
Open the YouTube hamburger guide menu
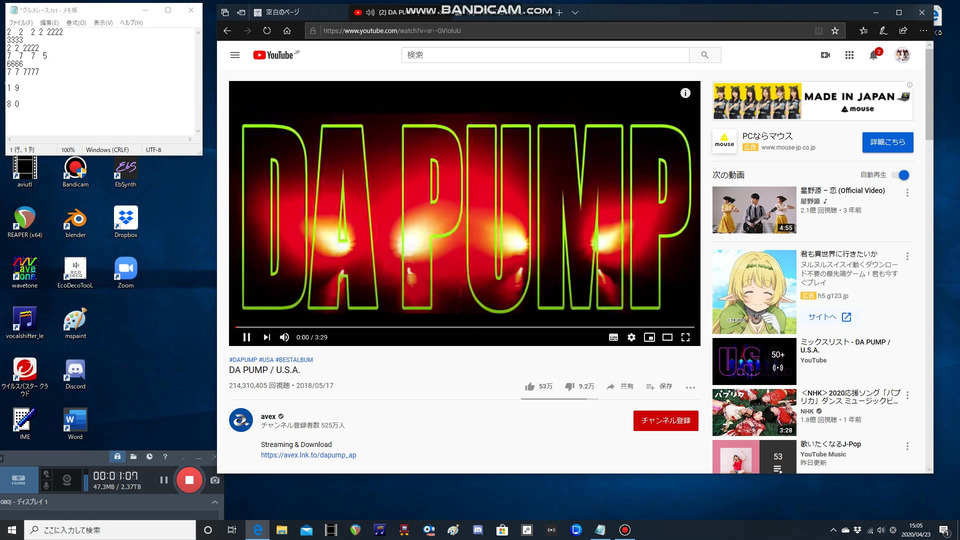click(234, 55)
